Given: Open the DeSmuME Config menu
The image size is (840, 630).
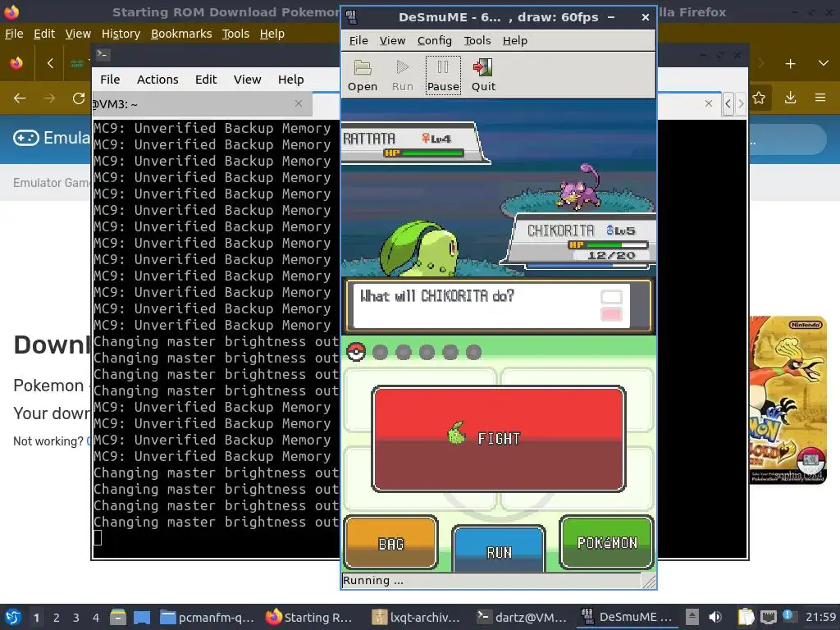Looking at the screenshot, I should point(435,41).
